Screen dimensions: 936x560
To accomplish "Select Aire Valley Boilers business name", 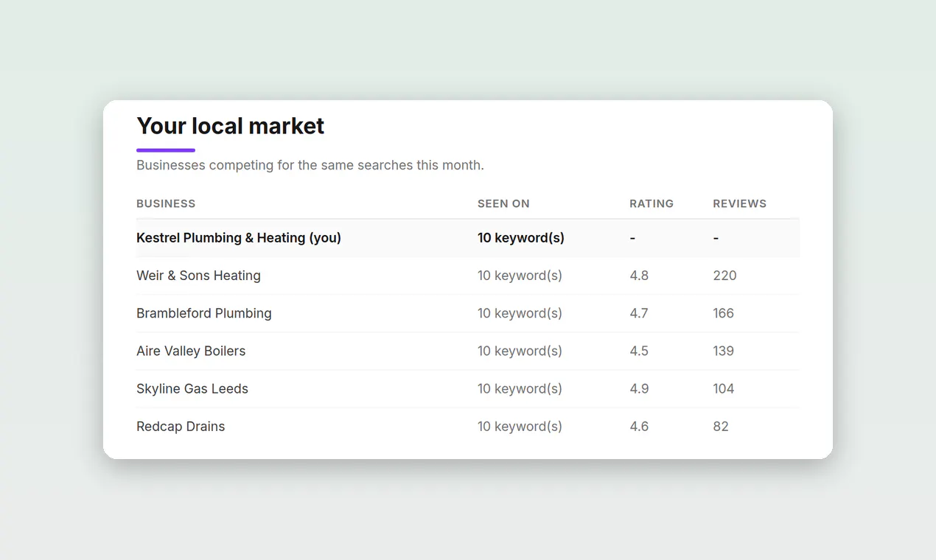I will pos(191,351).
